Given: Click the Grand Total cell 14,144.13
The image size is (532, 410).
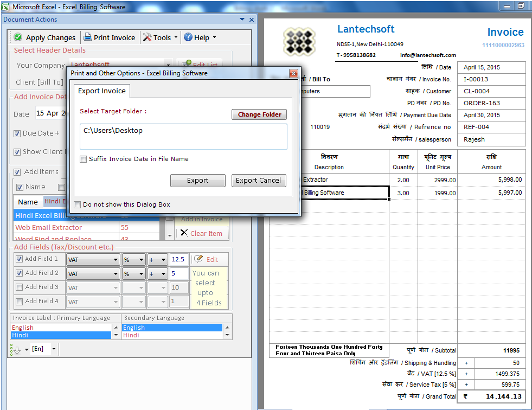Looking at the screenshot, I should (x=491, y=396).
